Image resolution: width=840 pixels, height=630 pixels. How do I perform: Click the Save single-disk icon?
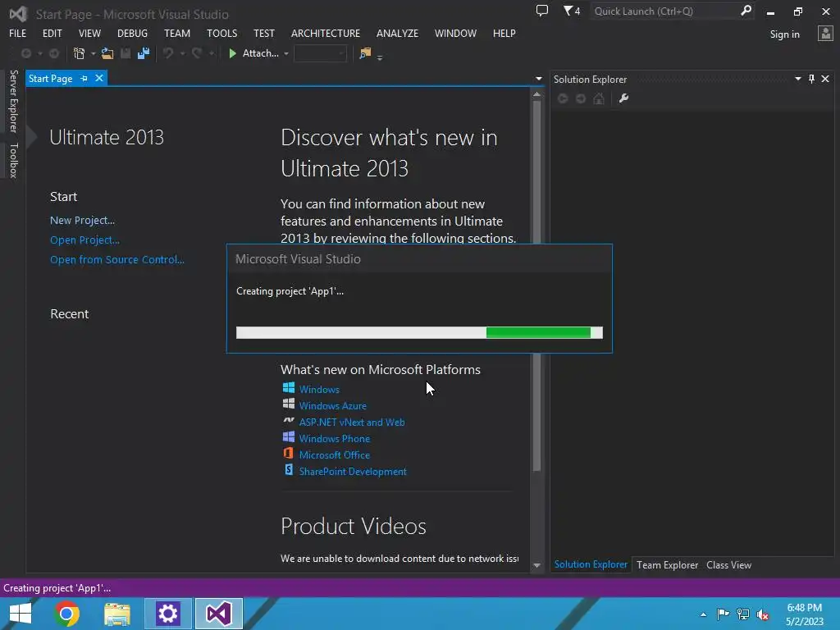pyautogui.click(x=126, y=53)
